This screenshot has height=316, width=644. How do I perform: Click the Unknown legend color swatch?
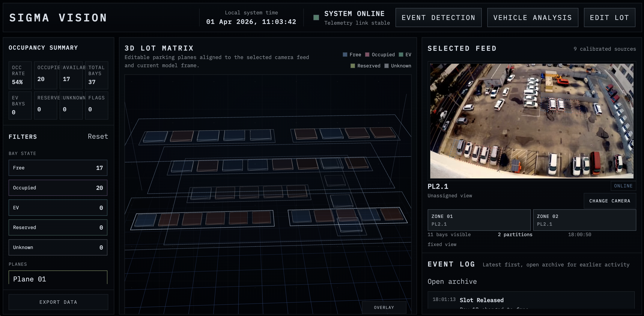click(x=387, y=66)
